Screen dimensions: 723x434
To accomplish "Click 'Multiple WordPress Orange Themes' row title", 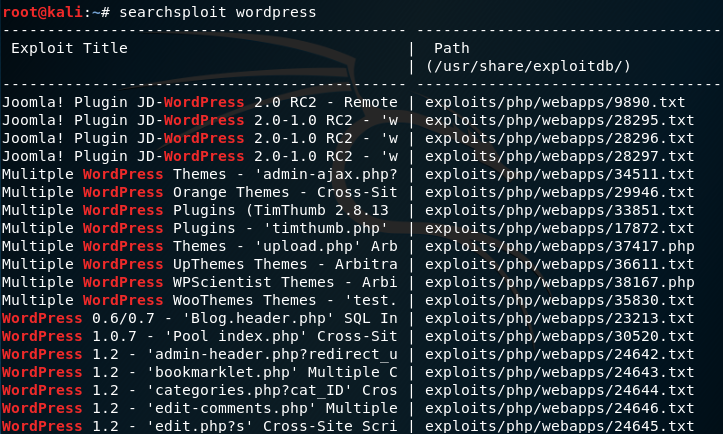I will [x=200, y=192].
